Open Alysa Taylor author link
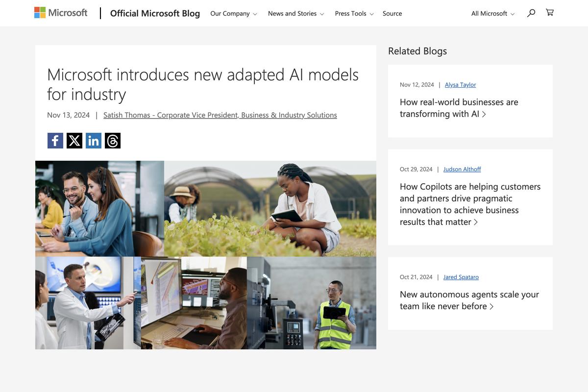The height and width of the screenshot is (392, 588). click(460, 85)
